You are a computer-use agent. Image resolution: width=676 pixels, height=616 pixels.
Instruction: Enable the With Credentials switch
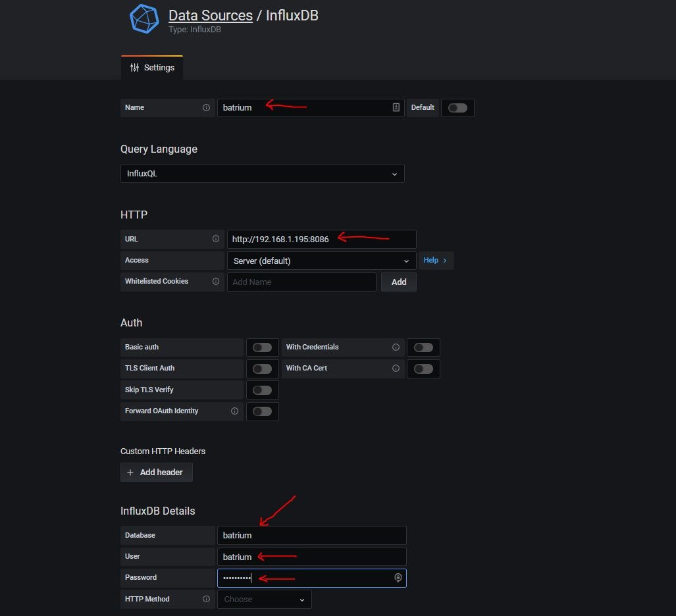click(423, 347)
